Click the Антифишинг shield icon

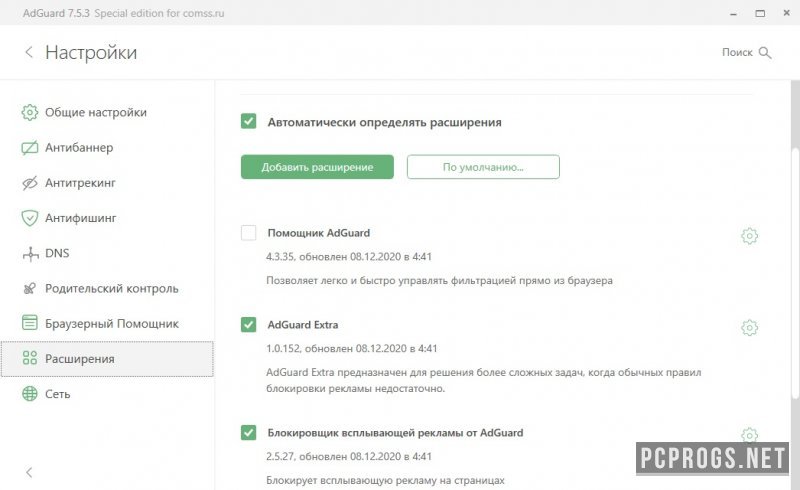tap(30, 218)
